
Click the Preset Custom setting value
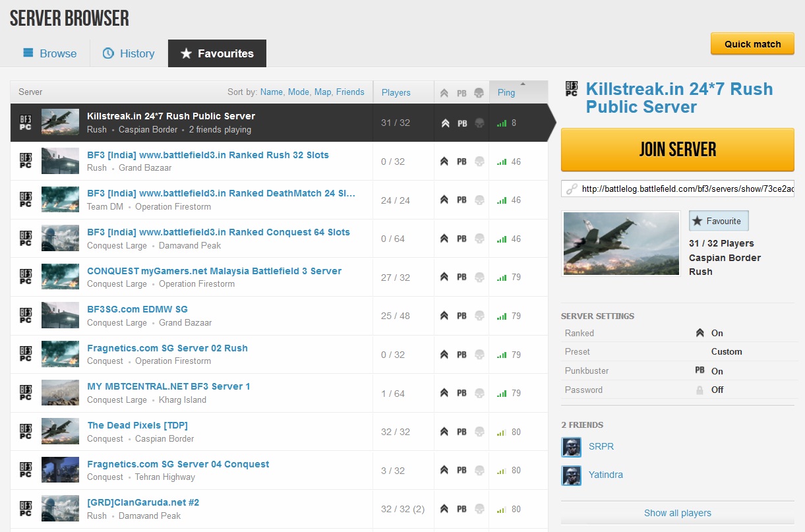coord(727,351)
